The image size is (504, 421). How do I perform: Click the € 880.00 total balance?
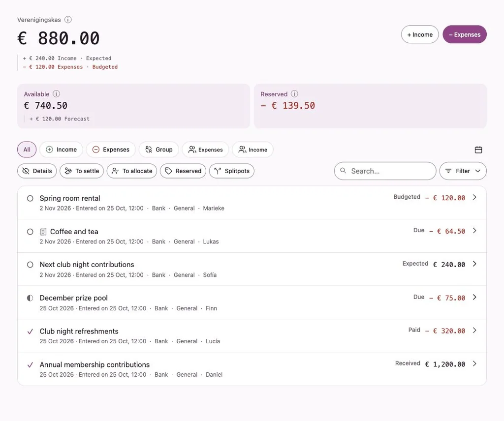[x=59, y=38]
